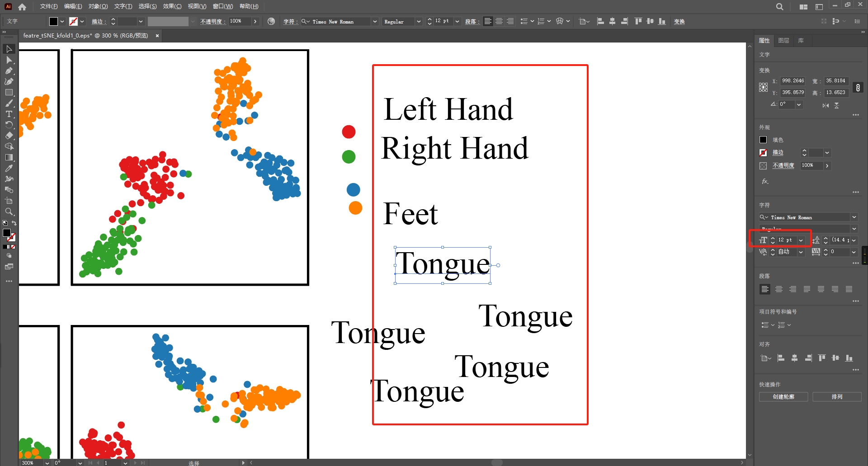The image size is (868, 466).
Task: Open zoom level 300% dropdown in status bar
Action: point(47,463)
